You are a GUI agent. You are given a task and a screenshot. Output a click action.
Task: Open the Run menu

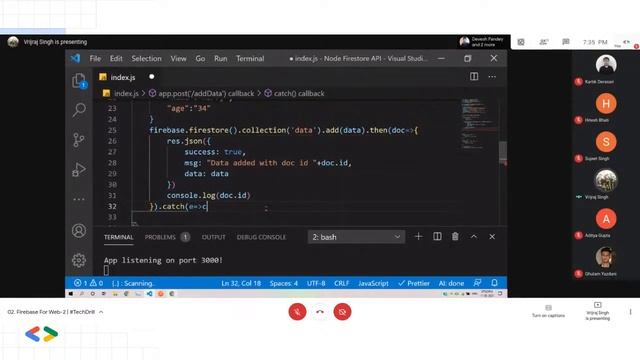coord(220,58)
